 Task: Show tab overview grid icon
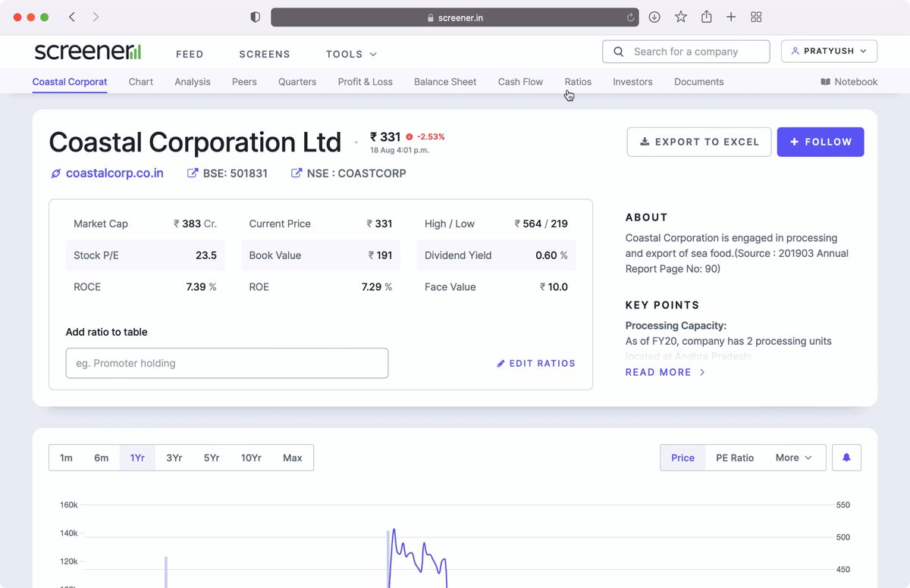point(756,17)
